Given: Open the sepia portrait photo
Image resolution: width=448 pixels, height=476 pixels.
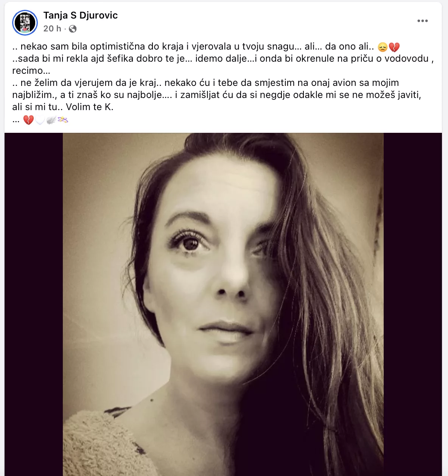Looking at the screenshot, I should click(223, 304).
